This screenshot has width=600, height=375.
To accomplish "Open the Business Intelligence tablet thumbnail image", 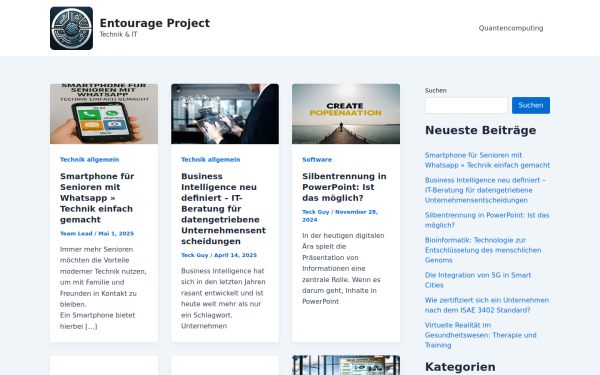I will tap(225, 114).
